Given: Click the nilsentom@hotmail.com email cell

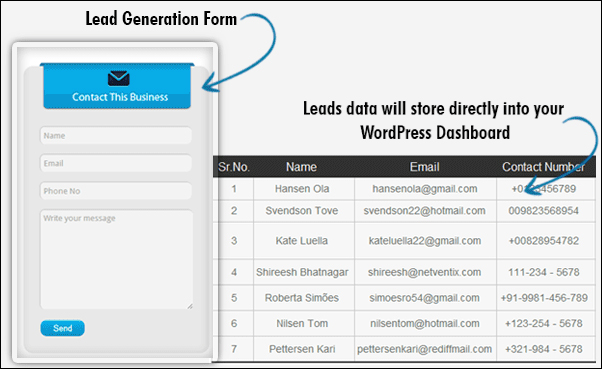Looking at the screenshot, I should [x=425, y=324].
